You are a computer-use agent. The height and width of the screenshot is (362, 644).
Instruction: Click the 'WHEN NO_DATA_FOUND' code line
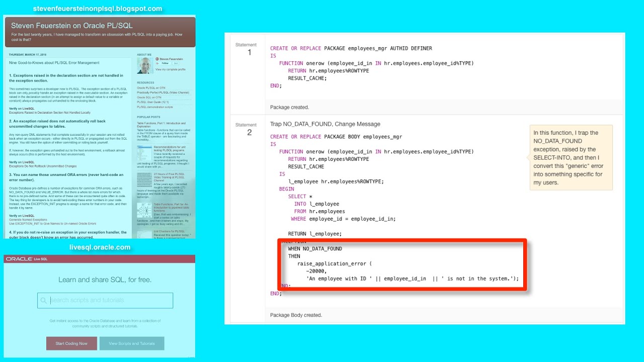(x=315, y=249)
